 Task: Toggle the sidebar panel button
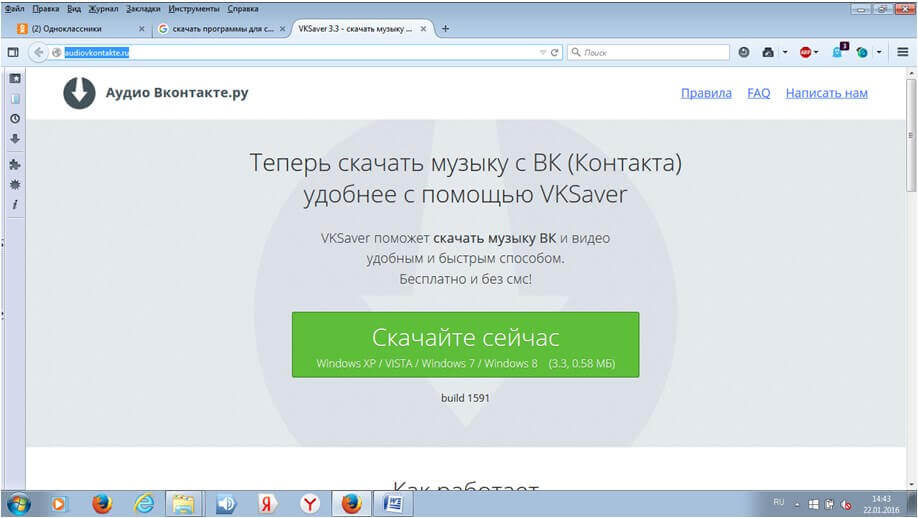[13, 52]
